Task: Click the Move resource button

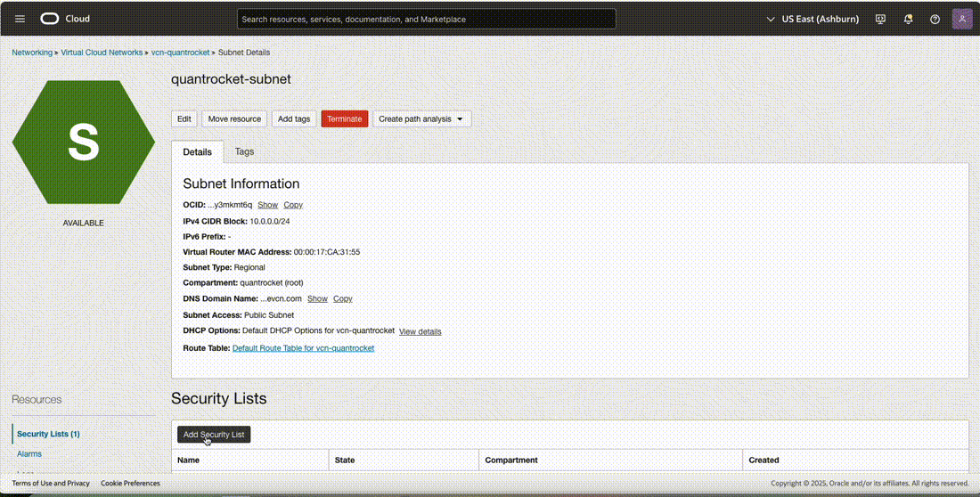Action: 234,118
